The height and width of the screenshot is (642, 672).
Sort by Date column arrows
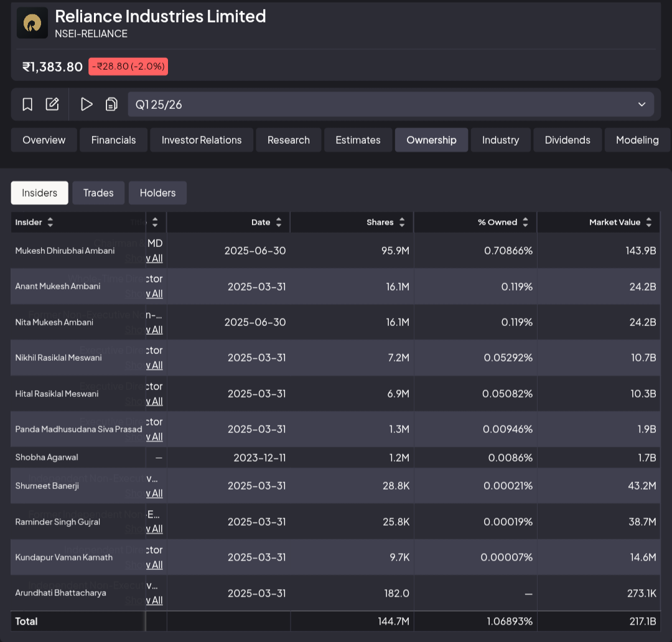pyautogui.click(x=279, y=222)
